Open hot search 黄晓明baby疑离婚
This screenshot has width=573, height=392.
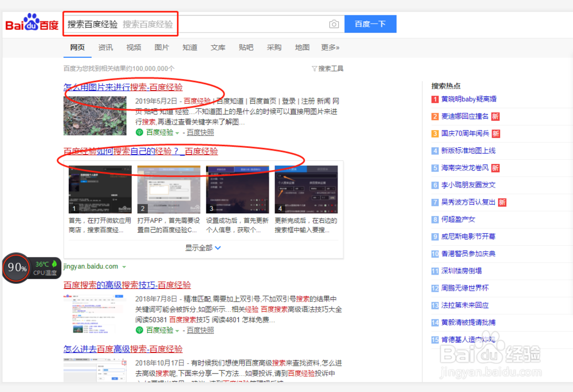(x=469, y=99)
